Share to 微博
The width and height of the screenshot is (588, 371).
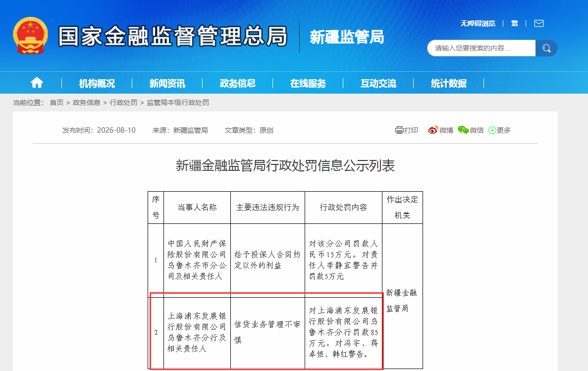click(440, 130)
